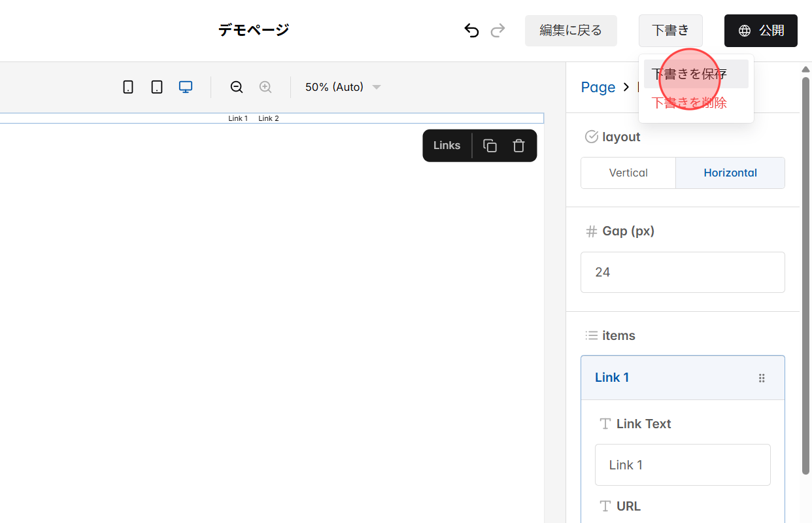Click the Link Text input field
Viewport: 812px width, 523px height.
click(x=682, y=464)
